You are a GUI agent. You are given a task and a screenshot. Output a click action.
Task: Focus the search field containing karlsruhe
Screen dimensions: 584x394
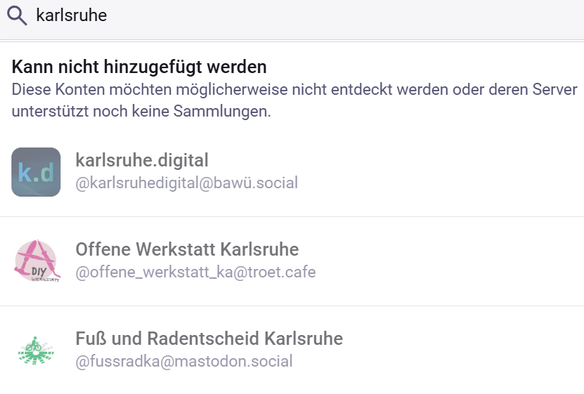point(292,16)
